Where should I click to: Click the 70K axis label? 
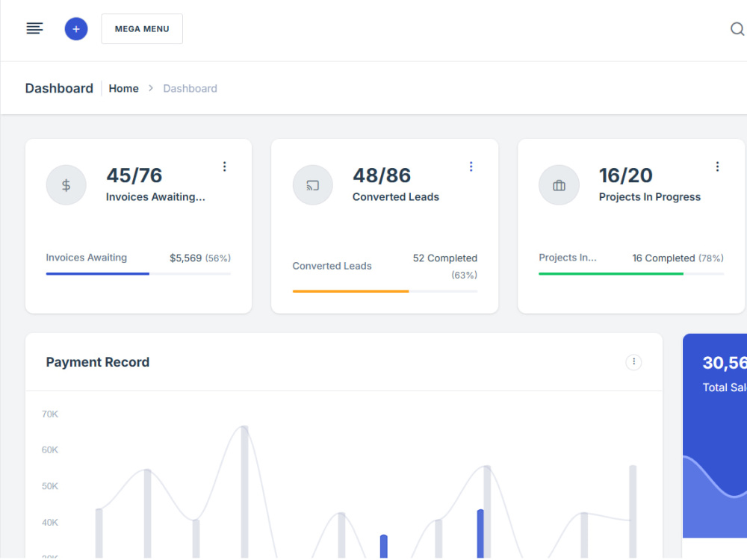point(49,414)
